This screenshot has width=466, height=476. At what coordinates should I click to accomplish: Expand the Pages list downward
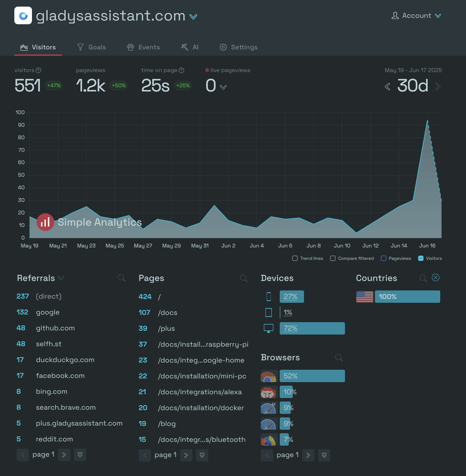202,455
